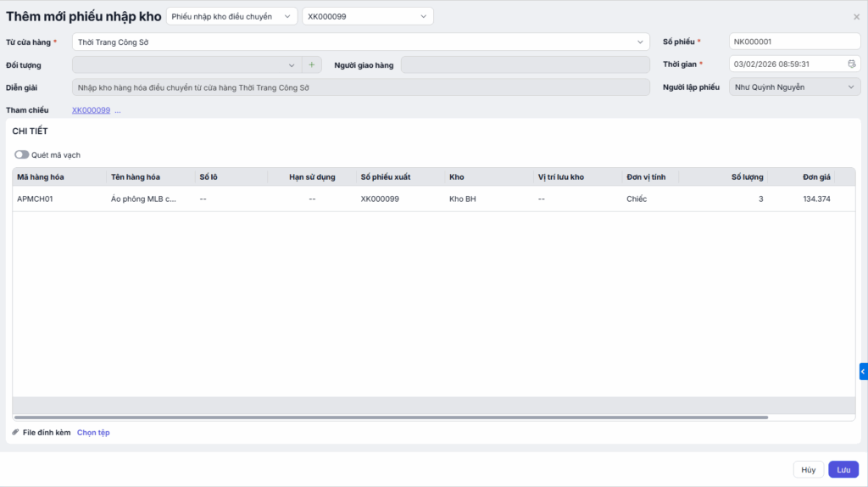The width and height of the screenshot is (868, 487).
Task: Click the XK000099 cell in table row
Action: pyautogui.click(x=401, y=199)
